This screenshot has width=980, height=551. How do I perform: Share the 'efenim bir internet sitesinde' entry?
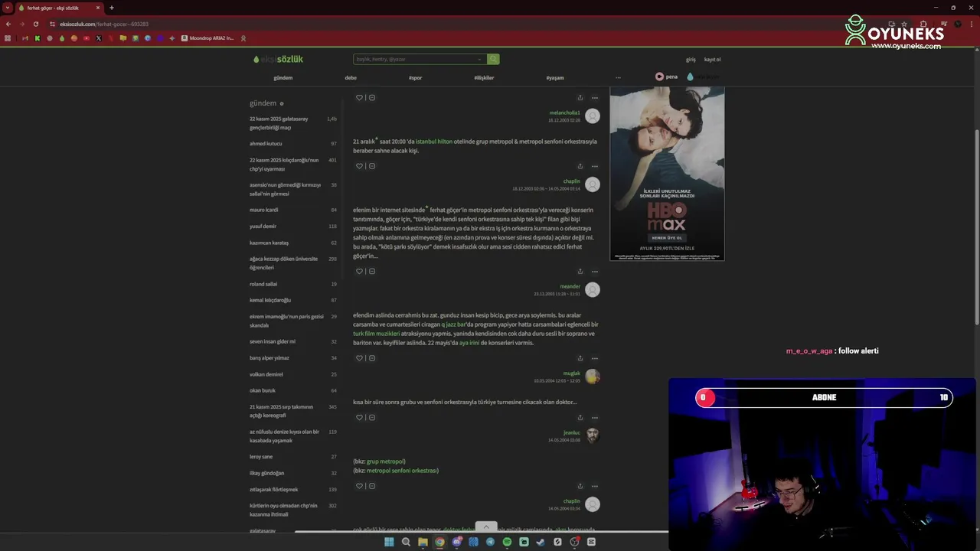point(580,271)
